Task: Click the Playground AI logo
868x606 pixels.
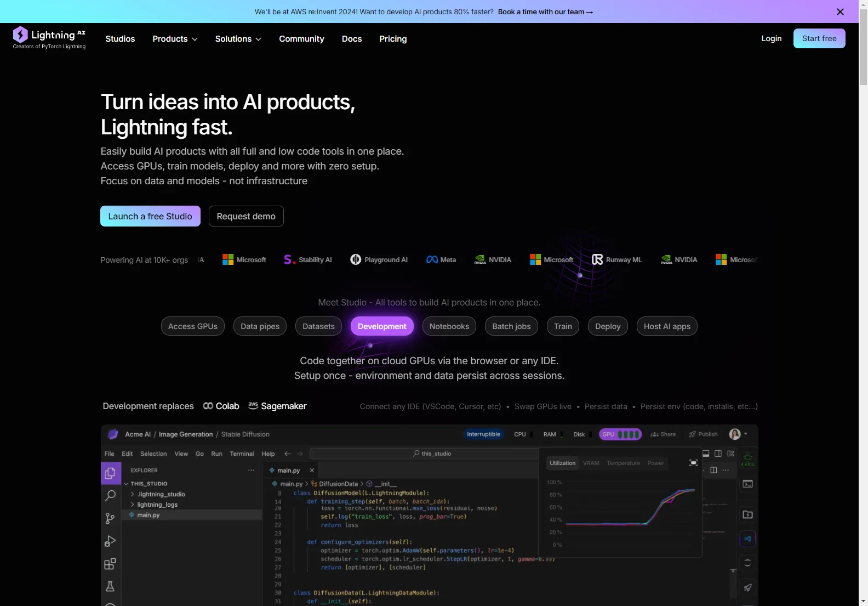Action: tap(379, 259)
